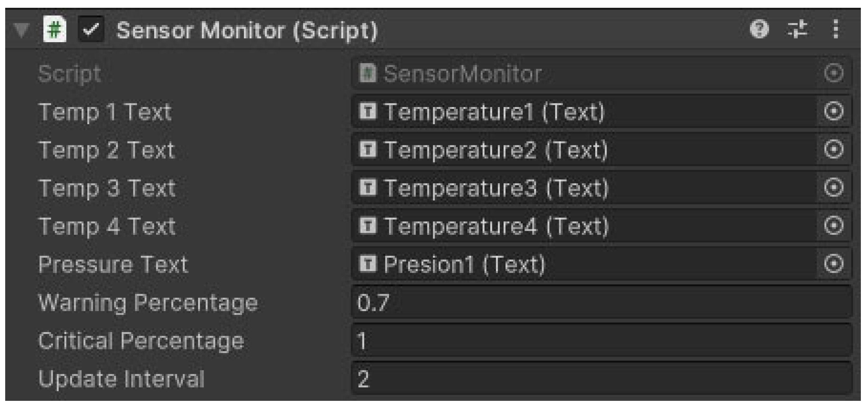This screenshot has width=868, height=407.
Task: Open the three-dot component context menu
Action: click(836, 30)
